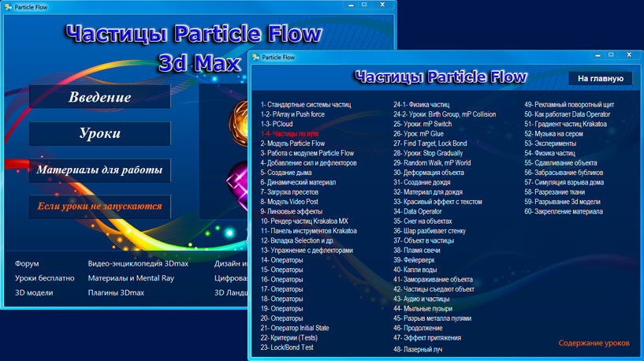This screenshot has width=644, height=361.
Task: Open the Уроки section button
Action: (x=100, y=133)
